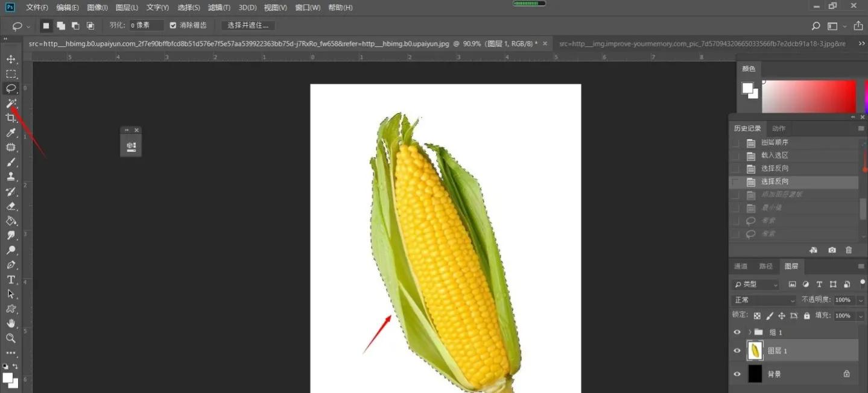Open the 滤镜(T) menu
Screen dimensions: 868x393
(219, 7)
